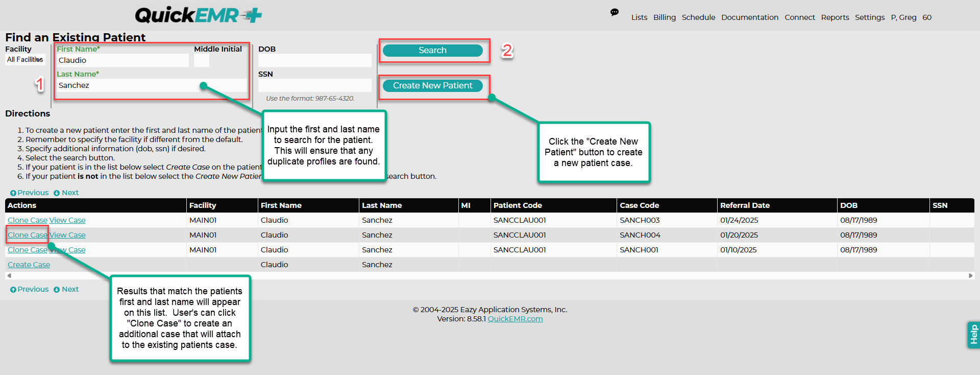
Task: Click the Create Case link
Action: point(29,265)
